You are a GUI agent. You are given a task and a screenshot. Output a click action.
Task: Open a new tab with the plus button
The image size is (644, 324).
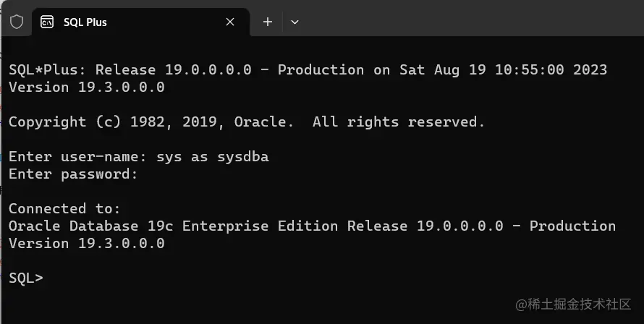268,22
